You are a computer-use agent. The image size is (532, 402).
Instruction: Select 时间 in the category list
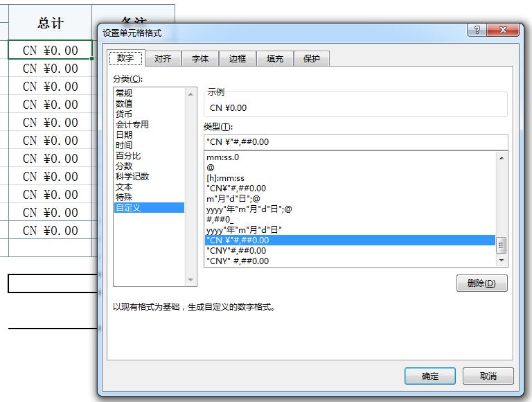(150, 145)
